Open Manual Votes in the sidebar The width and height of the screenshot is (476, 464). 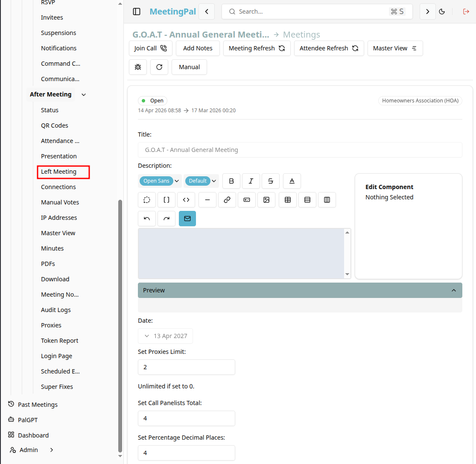point(60,202)
